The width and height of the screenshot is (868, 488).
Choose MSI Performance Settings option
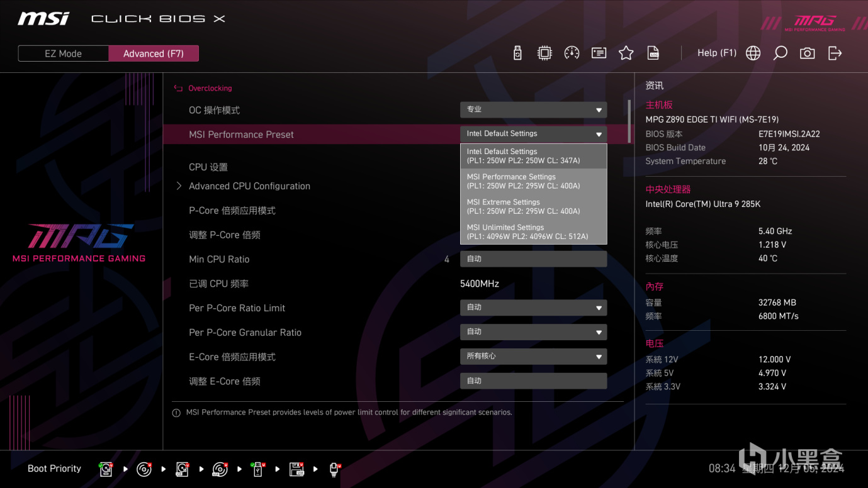[x=534, y=181]
